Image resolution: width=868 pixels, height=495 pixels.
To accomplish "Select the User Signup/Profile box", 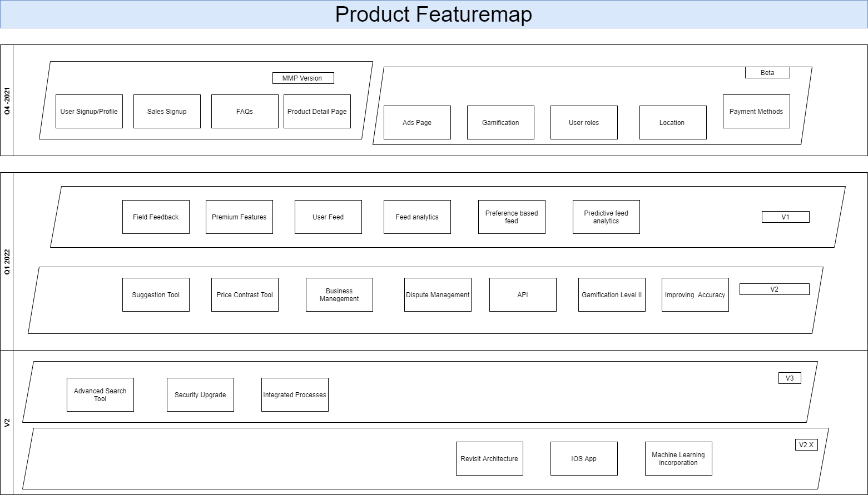I will tap(89, 112).
